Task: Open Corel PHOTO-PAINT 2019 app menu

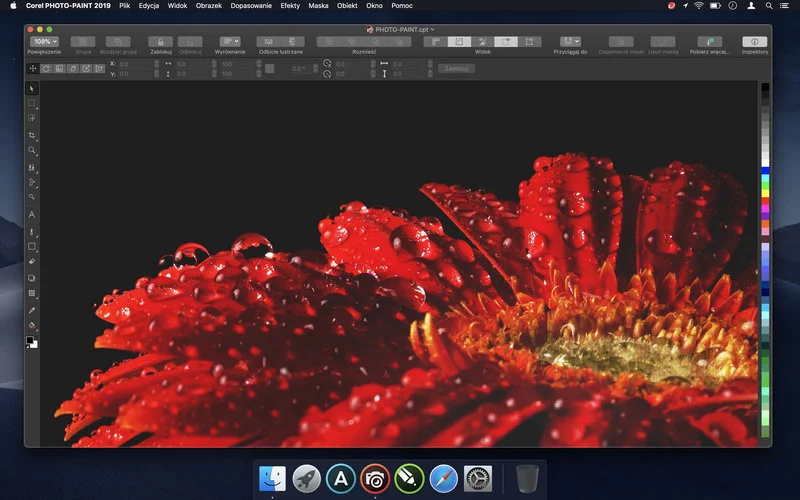Action: [68, 6]
